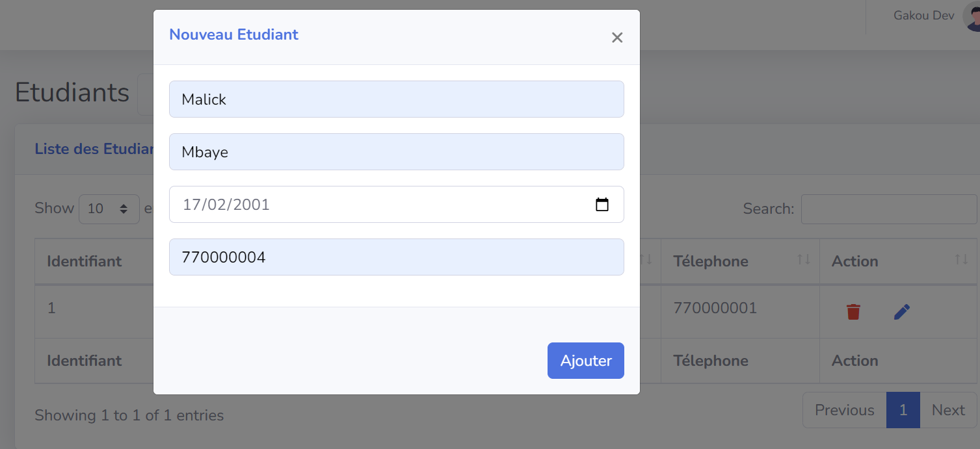This screenshot has height=449, width=980.
Task: Click the red trash icon to delete student
Action: (x=853, y=311)
